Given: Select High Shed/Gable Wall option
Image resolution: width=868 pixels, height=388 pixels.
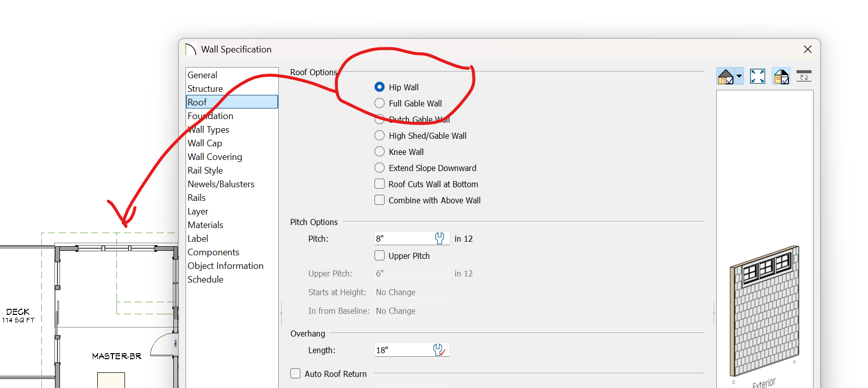Looking at the screenshot, I should pyautogui.click(x=380, y=136).
